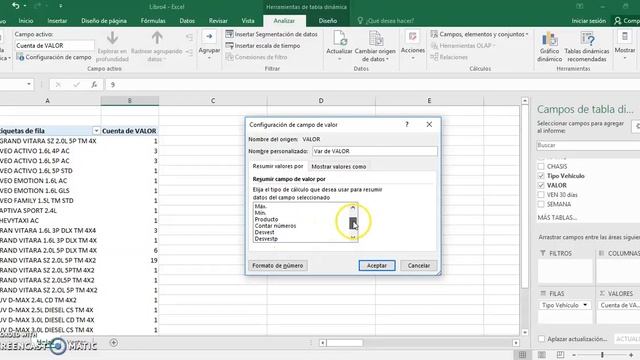This screenshot has height=360, width=640.
Task: Open the Inicio ribbon tab
Action: click(26, 20)
